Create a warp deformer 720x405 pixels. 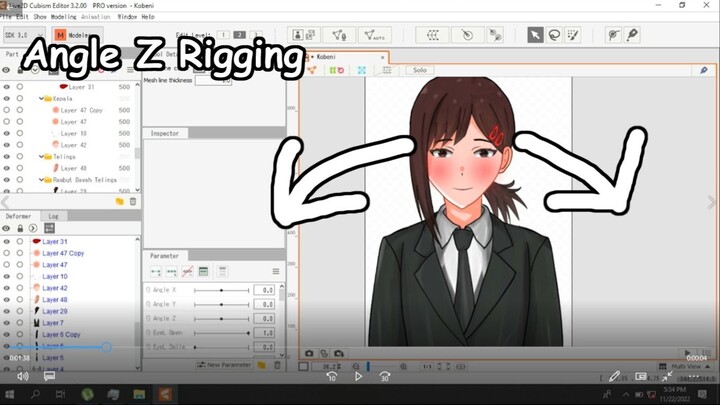click(x=432, y=35)
